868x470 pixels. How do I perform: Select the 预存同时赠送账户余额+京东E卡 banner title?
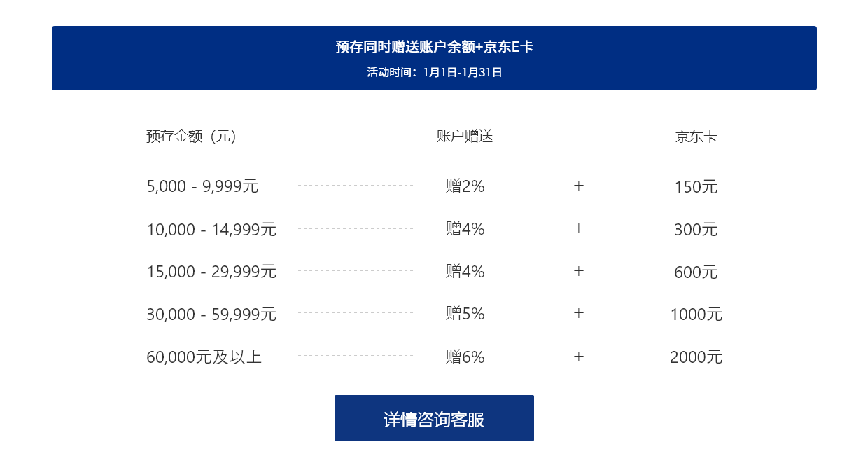[434, 47]
